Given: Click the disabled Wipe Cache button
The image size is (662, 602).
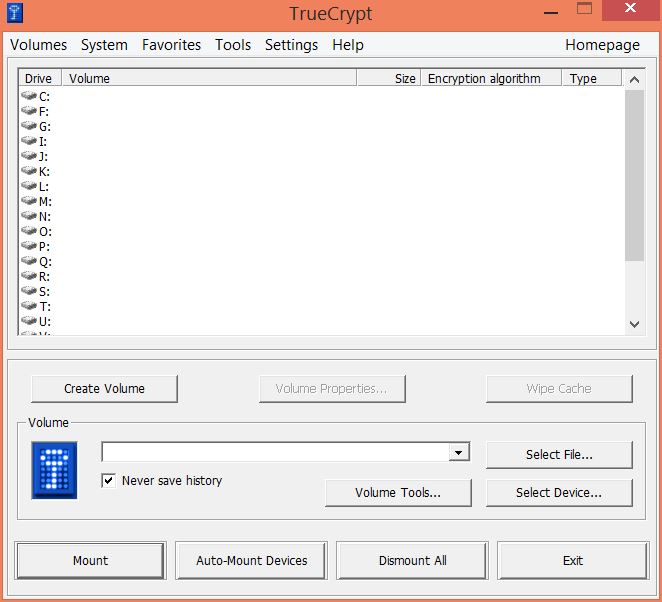Looking at the screenshot, I should pyautogui.click(x=559, y=388).
